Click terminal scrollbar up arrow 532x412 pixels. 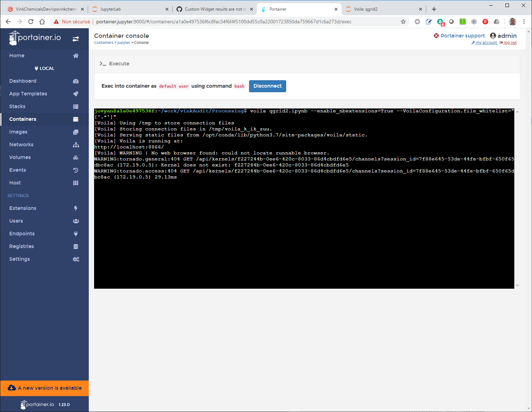[x=517, y=112]
